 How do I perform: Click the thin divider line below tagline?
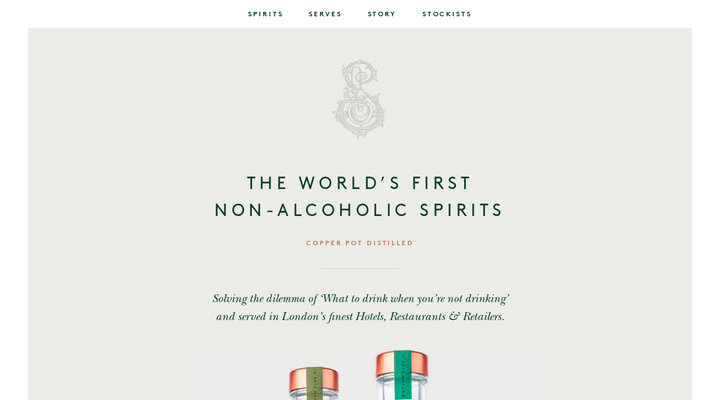pos(360,268)
